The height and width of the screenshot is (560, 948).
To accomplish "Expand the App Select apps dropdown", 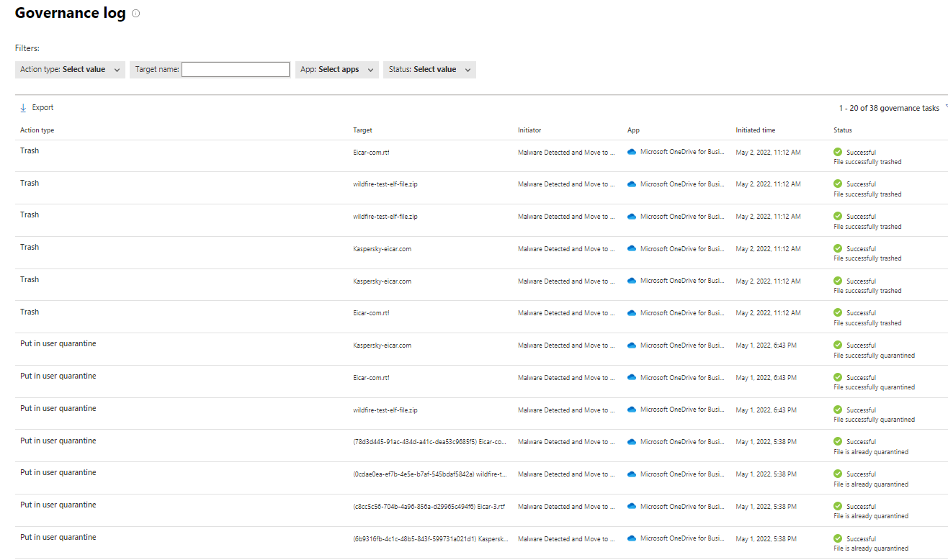I will [336, 70].
